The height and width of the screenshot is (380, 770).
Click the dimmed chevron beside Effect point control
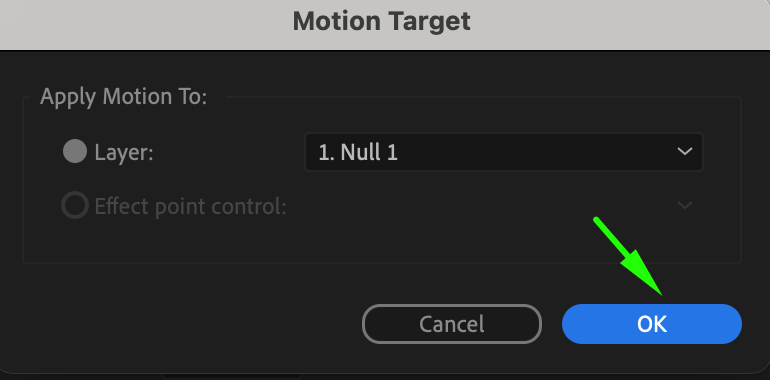(x=685, y=205)
